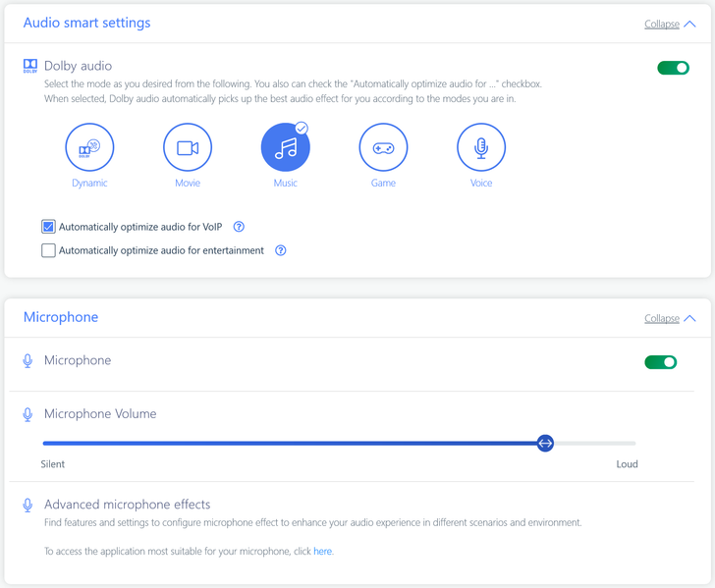Click the Audio smart settings chevron arrow
The image size is (715, 588).
[x=689, y=25]
